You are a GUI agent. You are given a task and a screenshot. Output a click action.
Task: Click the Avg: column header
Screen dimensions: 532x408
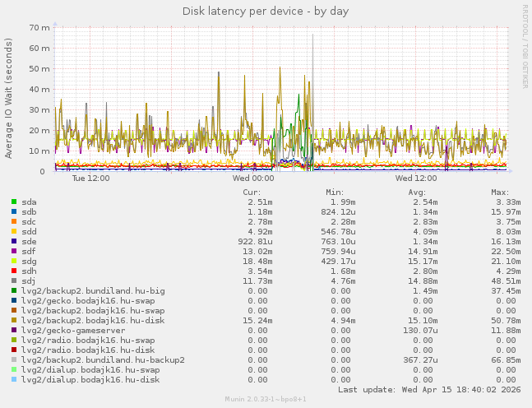tap(417, 192)
